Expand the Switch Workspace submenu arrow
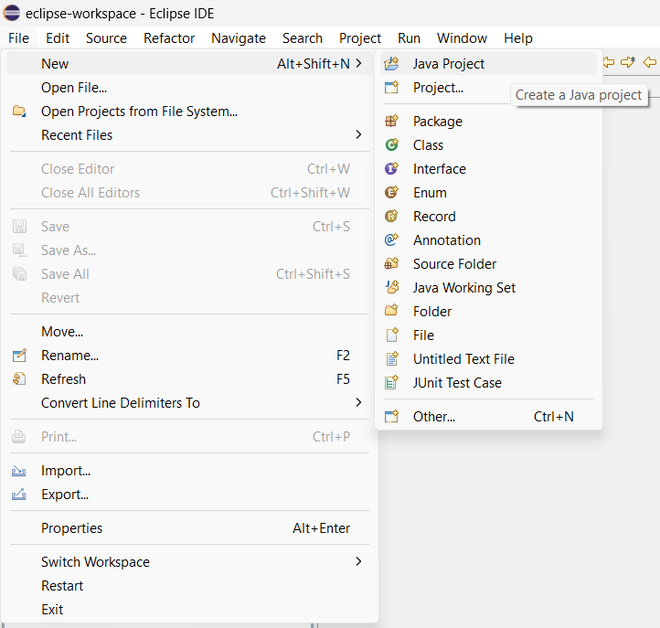This screenshot has height=628, width=660. click(x=358, y=562)
